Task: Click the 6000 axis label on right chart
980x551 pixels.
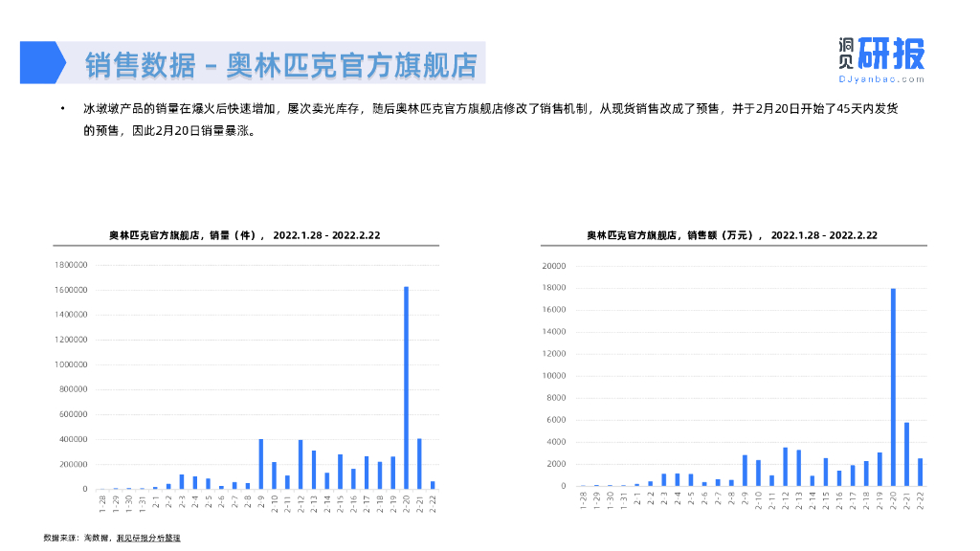Action: click(556, 420)
